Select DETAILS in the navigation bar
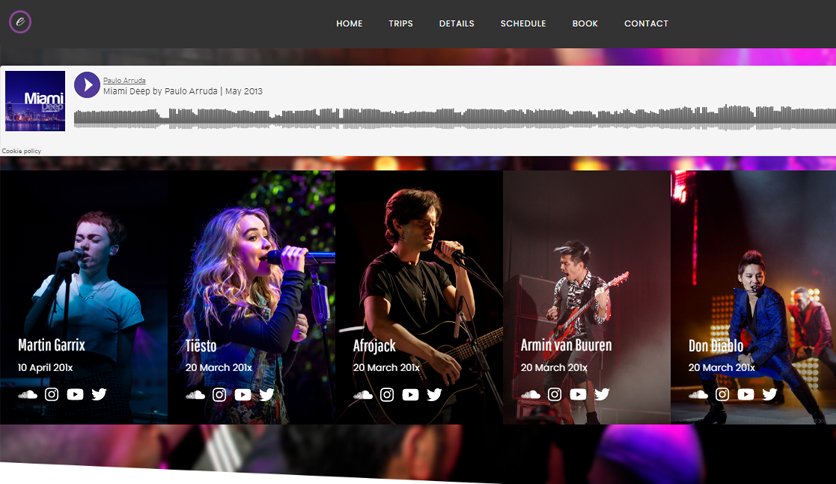This screenshot has height=484, width=836. (x=456, y=23)
